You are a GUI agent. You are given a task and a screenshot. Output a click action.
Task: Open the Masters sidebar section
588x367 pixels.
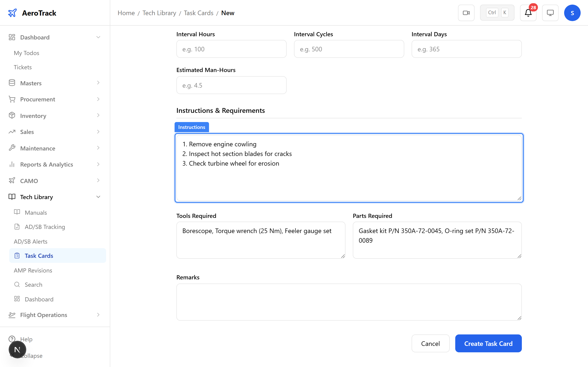(31, 83)
